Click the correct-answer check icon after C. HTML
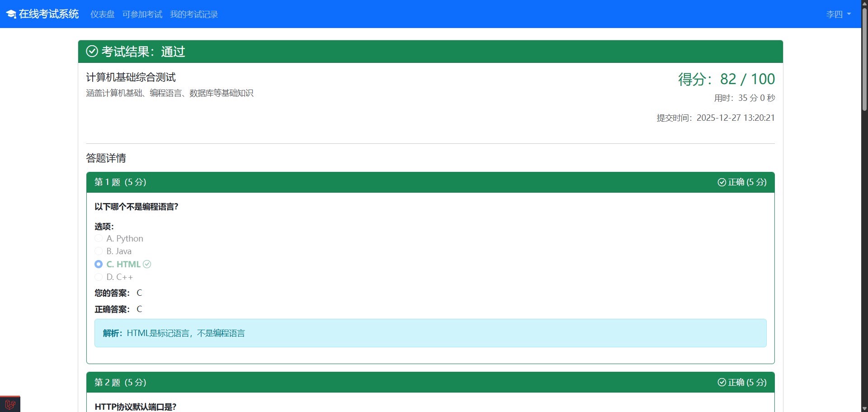Viewport: 868px width, 412px height. click(x=147, y=264)
